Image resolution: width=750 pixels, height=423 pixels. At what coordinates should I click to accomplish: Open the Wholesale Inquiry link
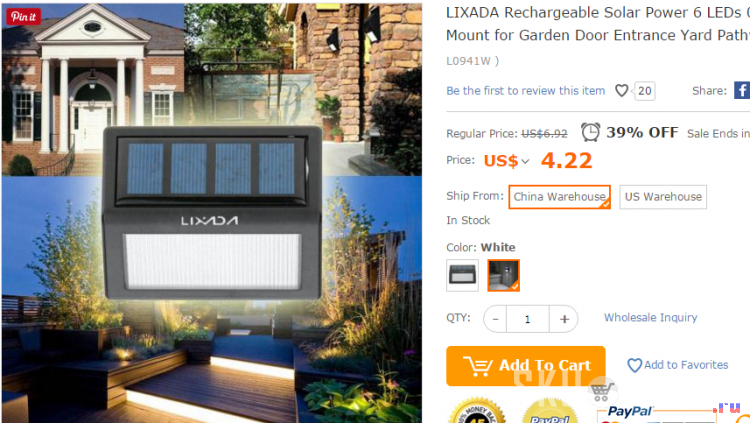click(x=651, y=318)
